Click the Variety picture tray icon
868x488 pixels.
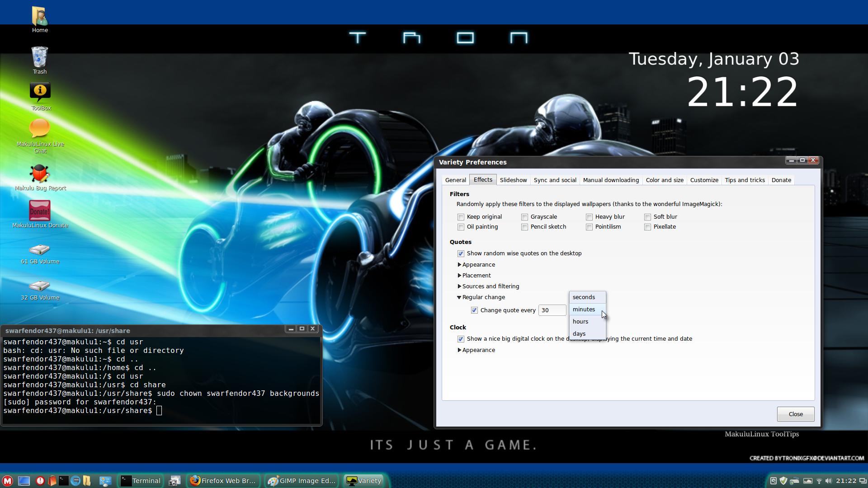[807, 481]
